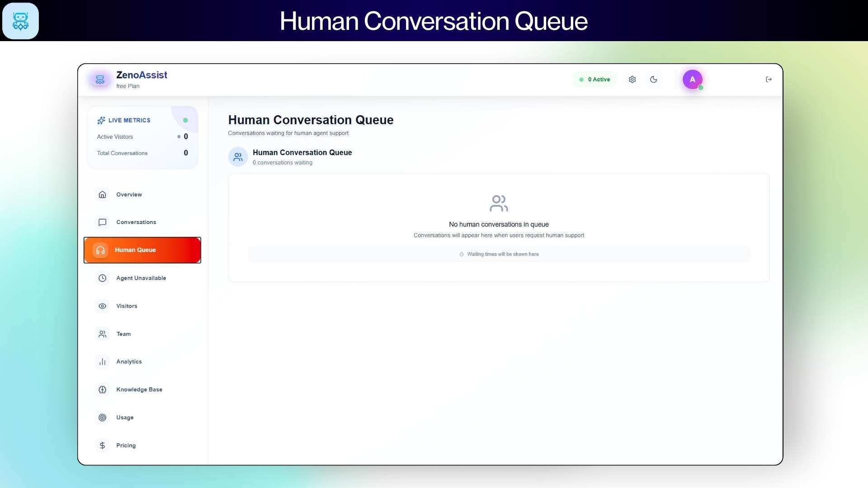Open the profile avatar menu
Viewport: 868px width, 488px height.
point(693,79)
